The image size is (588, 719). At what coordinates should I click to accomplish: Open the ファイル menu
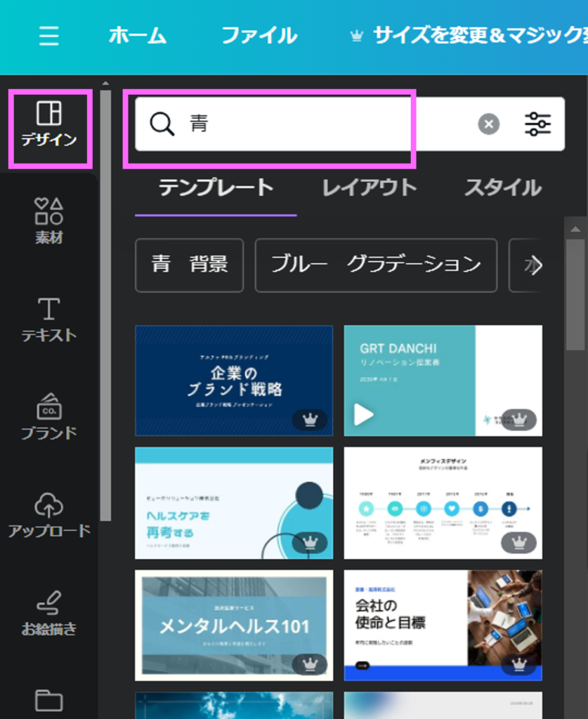(259, 36)
